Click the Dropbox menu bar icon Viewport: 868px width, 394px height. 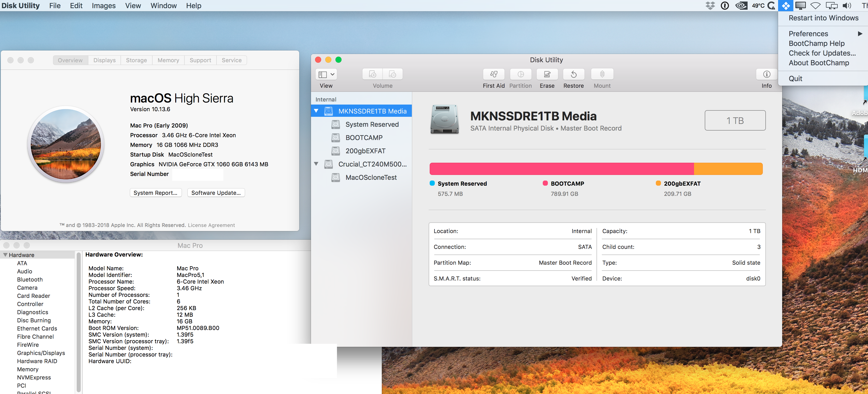click(x=710, y=5)
